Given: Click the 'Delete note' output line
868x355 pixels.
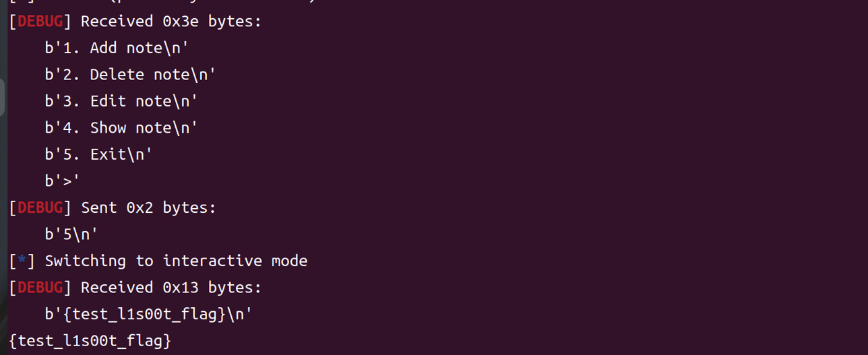Looking at the screenshot, I should pos(130,75).
